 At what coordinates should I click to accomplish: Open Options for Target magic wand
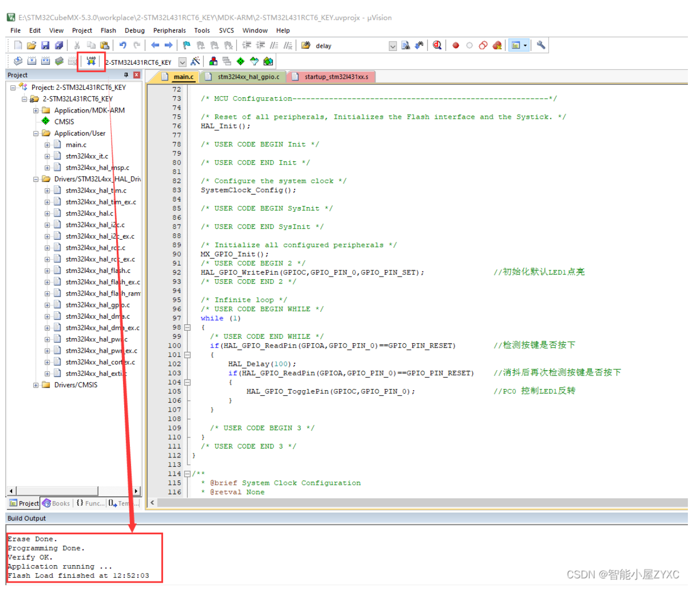(x=195, y=62)
